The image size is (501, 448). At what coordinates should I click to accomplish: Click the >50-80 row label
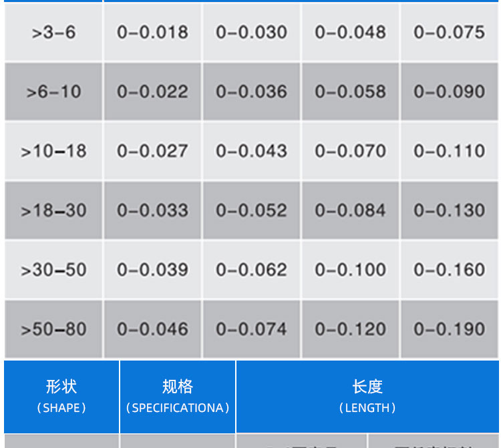point(53,329)
